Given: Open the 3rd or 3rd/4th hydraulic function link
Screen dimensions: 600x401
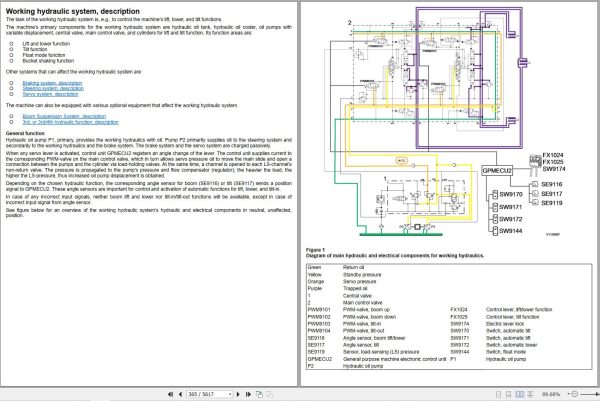Looking at the screenshot, I should [70, 122].
